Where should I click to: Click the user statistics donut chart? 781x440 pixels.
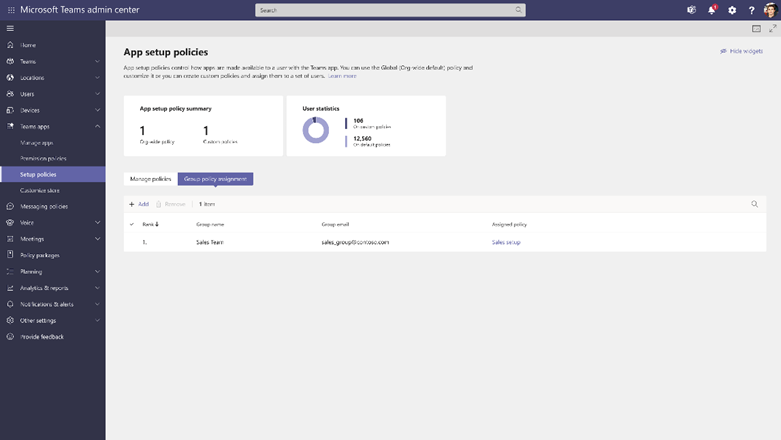316,130
